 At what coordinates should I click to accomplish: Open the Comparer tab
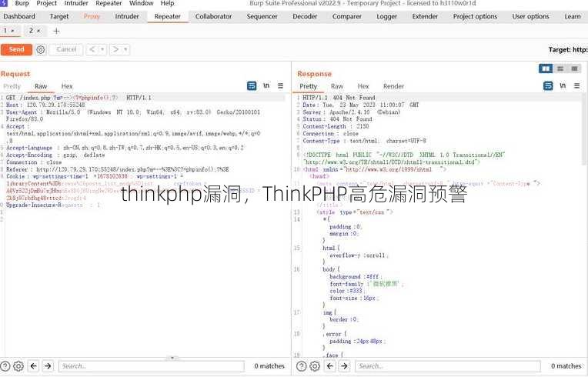pyautogui.click(x=347, y=16)
